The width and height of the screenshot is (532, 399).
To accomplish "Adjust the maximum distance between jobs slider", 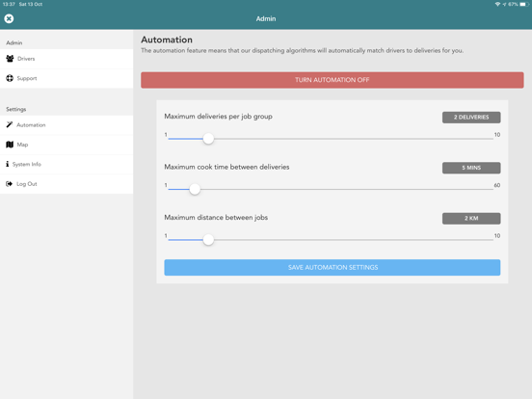I will click(208, 240).
